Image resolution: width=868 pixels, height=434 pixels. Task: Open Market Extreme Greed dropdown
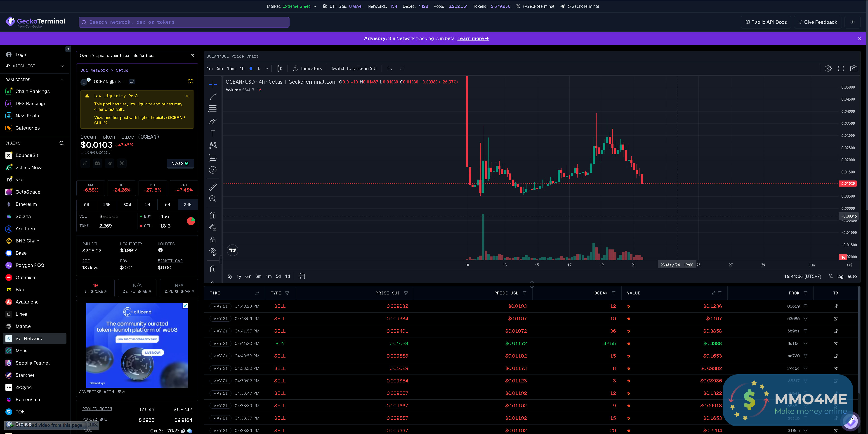pos(315,6)
